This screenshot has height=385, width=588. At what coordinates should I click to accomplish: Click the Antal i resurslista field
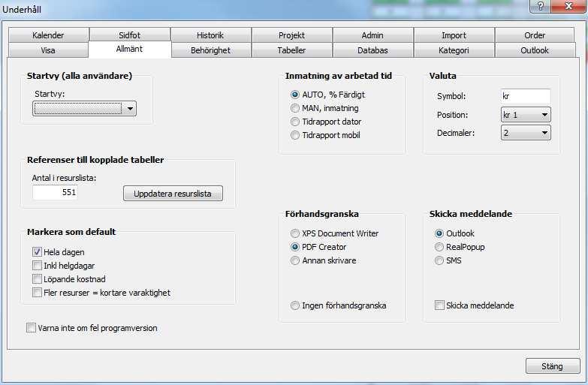(55, 192)
